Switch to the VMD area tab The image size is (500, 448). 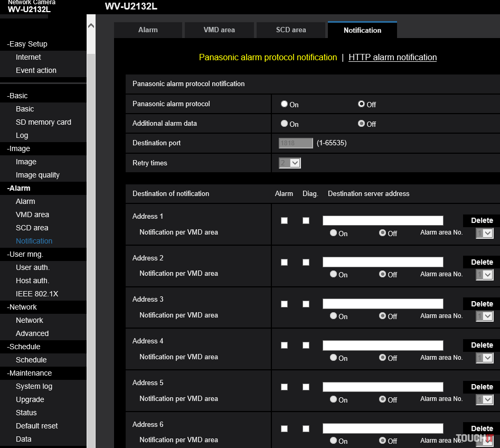219,30
